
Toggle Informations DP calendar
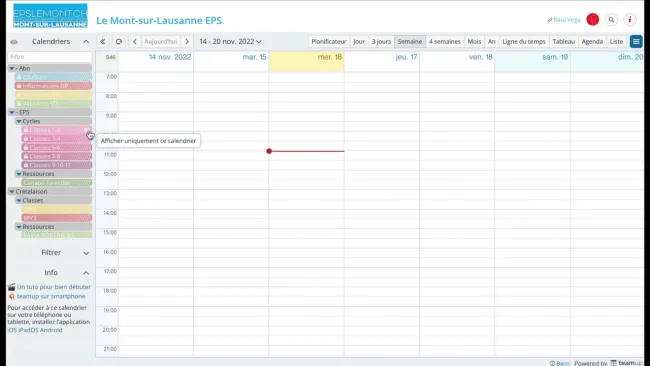[53, 86]
